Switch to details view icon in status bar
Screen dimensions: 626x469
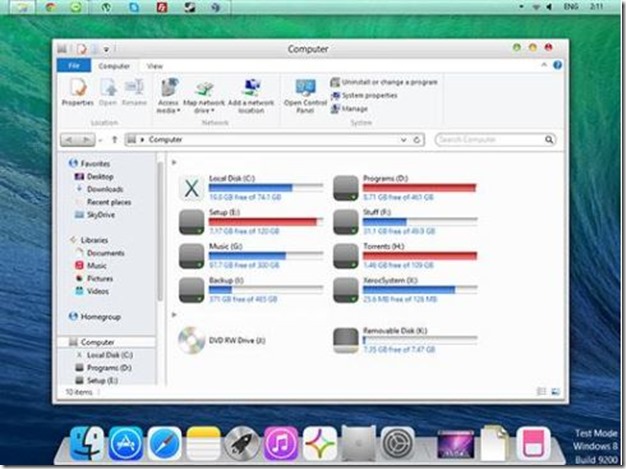click(542, 392)
